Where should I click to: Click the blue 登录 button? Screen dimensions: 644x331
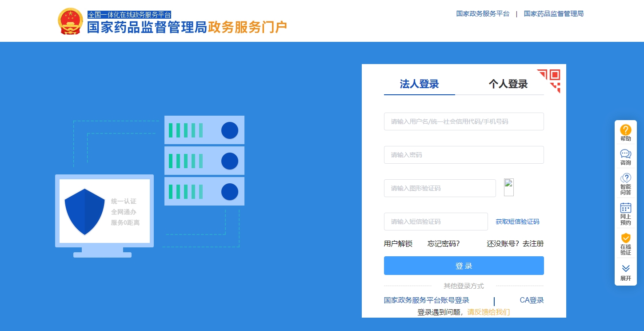coord(464,266)
